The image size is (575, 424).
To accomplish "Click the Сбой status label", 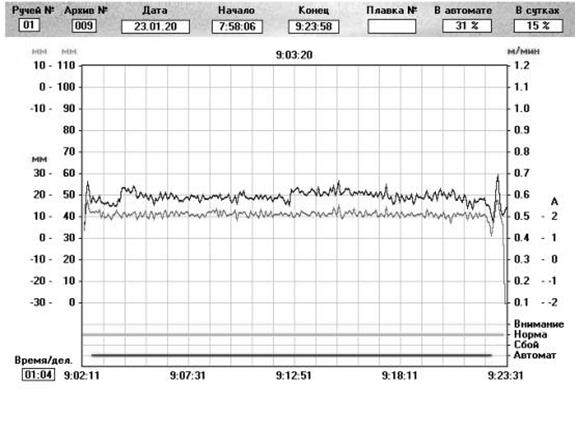I will [526, 345].
